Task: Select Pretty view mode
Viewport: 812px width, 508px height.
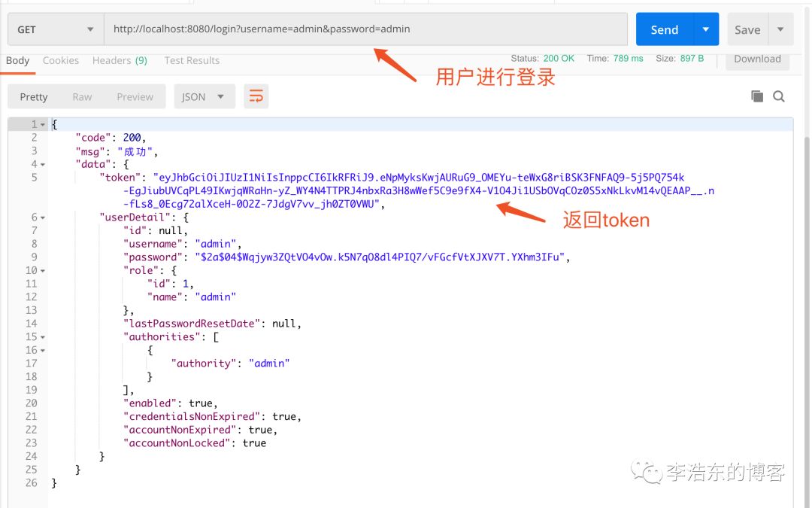Action: coord(34,97)
